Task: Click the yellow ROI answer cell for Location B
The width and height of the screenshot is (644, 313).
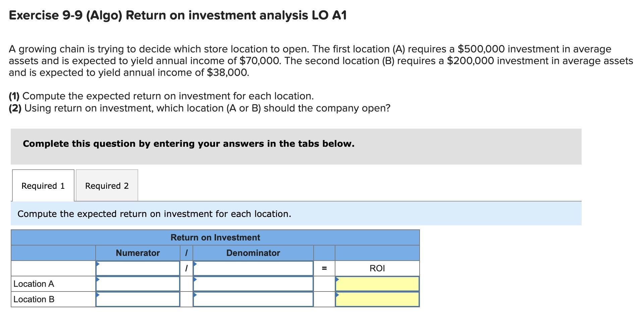Action: pyautogui.click(x=377, y=299)
